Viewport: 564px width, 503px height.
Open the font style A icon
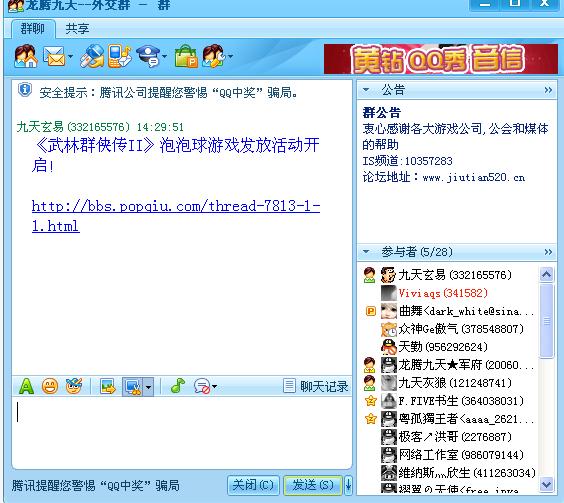[26, 387]
